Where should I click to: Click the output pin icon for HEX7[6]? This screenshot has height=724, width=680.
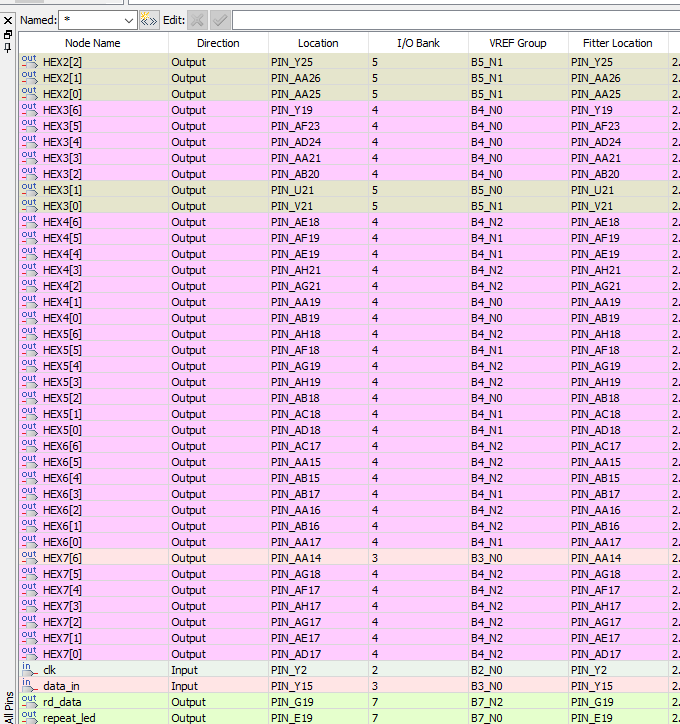tap(30, 558)
